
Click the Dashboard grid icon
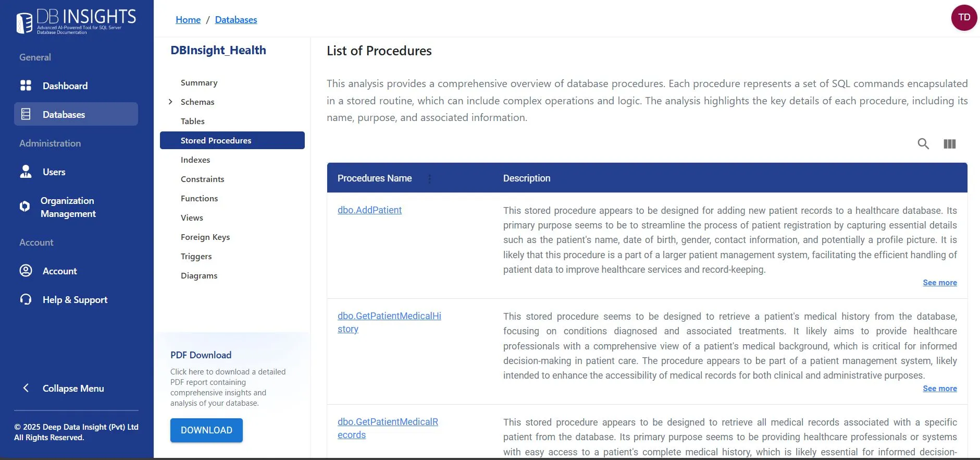26,86
